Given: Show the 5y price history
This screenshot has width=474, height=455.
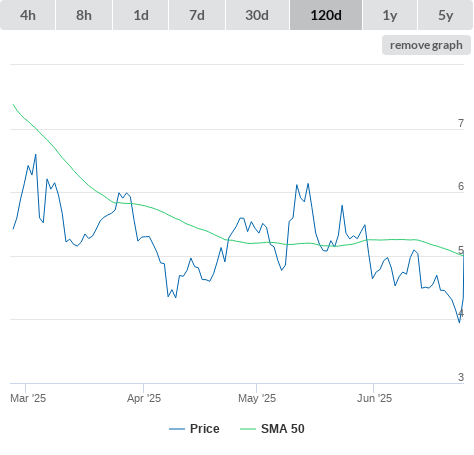Looking at the screenshot, I should coord(445,15).
